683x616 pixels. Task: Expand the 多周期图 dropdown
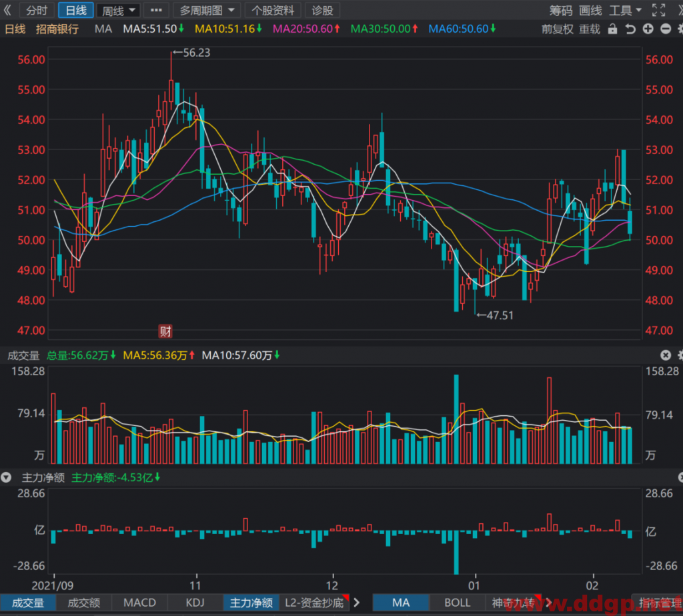(x=207, y=10)
